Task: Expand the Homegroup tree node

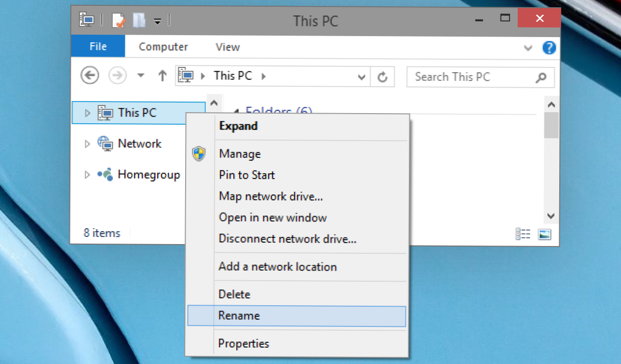Action: tap(87, 175)
